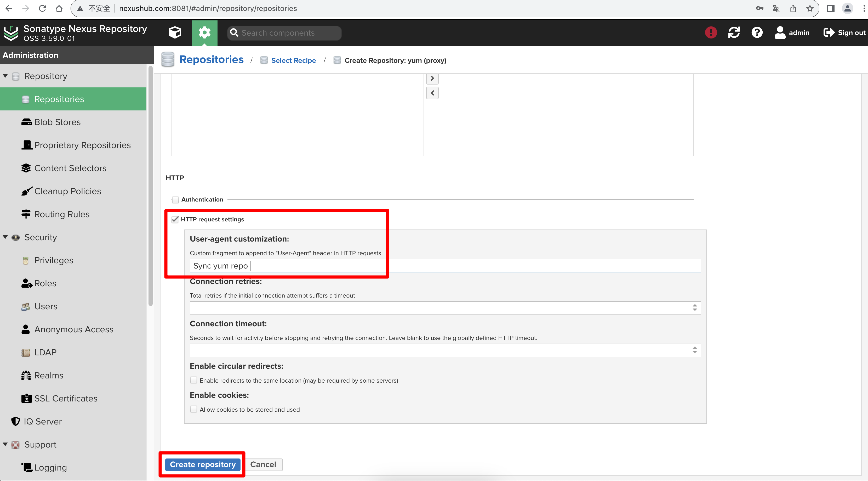Select Repositories in the sidebar
The image size is (868, 481).
point(73,99)
